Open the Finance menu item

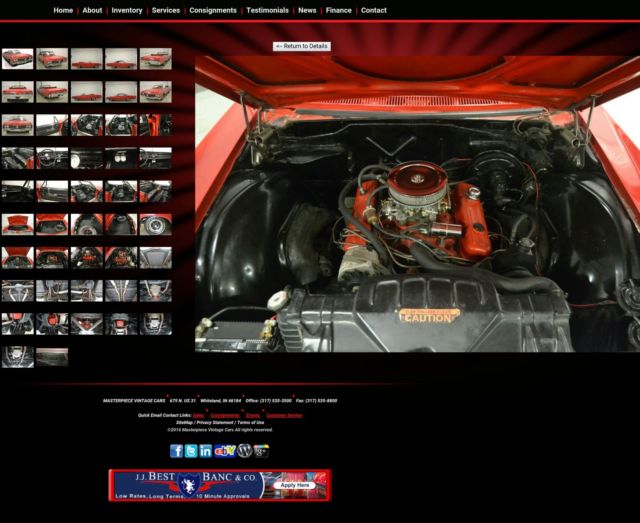(x=338, y=10)
